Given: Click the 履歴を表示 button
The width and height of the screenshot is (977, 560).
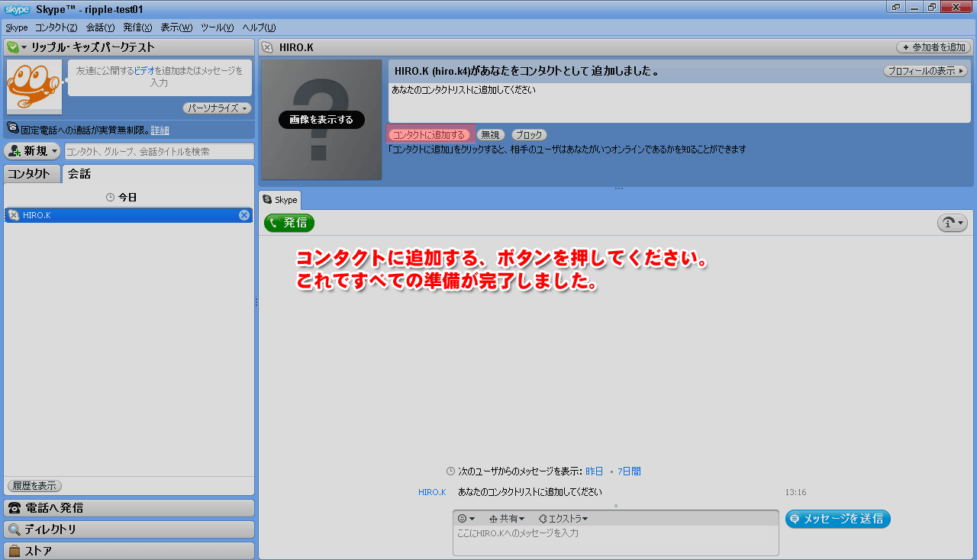Looking at the screenshot, I should point(34,486).
